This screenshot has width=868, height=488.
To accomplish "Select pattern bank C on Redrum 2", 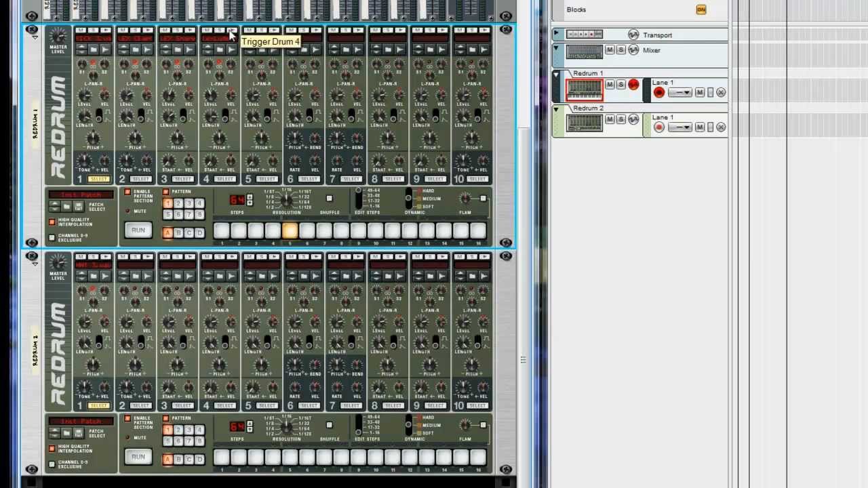I will click(189, 460).
